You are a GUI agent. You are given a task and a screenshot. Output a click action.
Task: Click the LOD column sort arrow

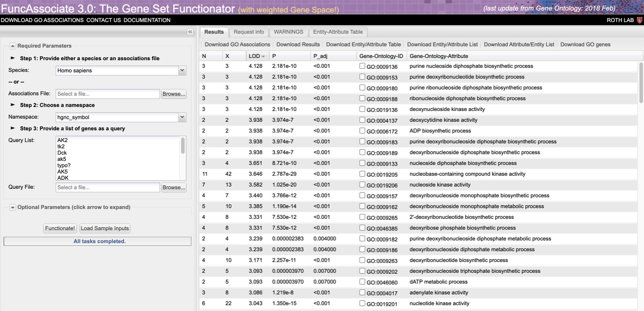pyautogui.click(x=263, y=56)
